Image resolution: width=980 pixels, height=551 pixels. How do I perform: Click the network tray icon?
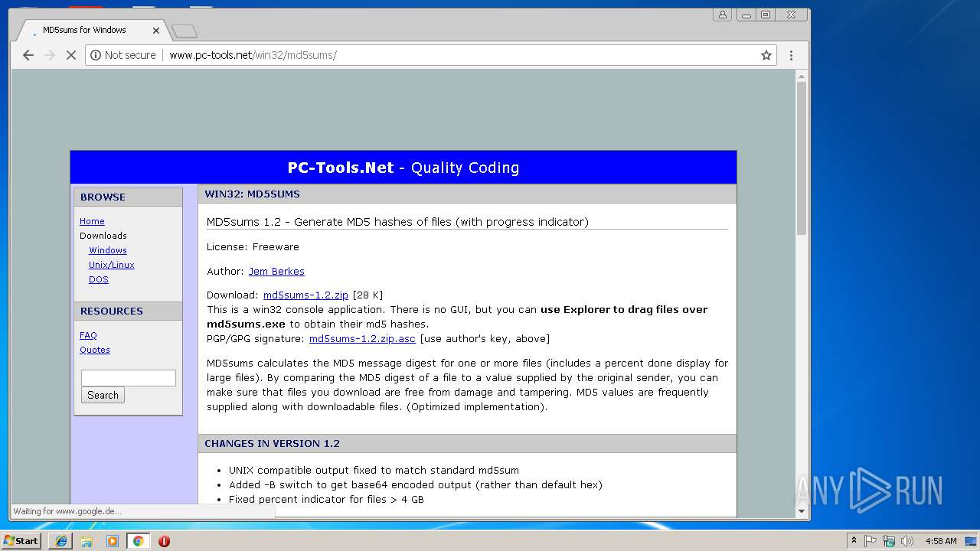click(x=889, y=540)
